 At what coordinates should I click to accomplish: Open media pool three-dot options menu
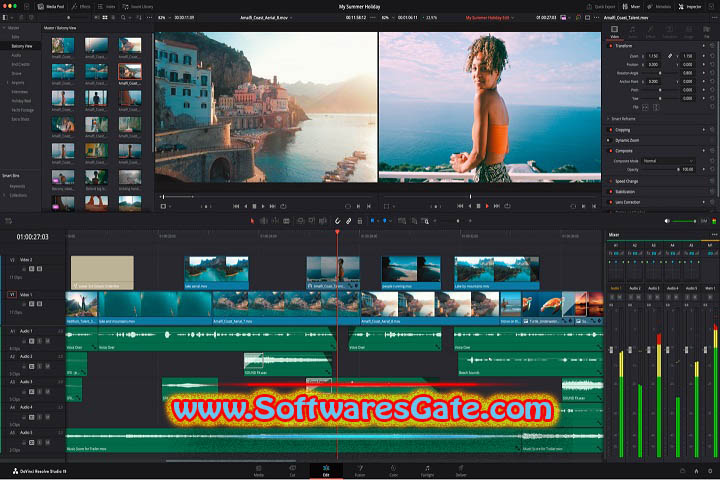[x=149, y=17]
